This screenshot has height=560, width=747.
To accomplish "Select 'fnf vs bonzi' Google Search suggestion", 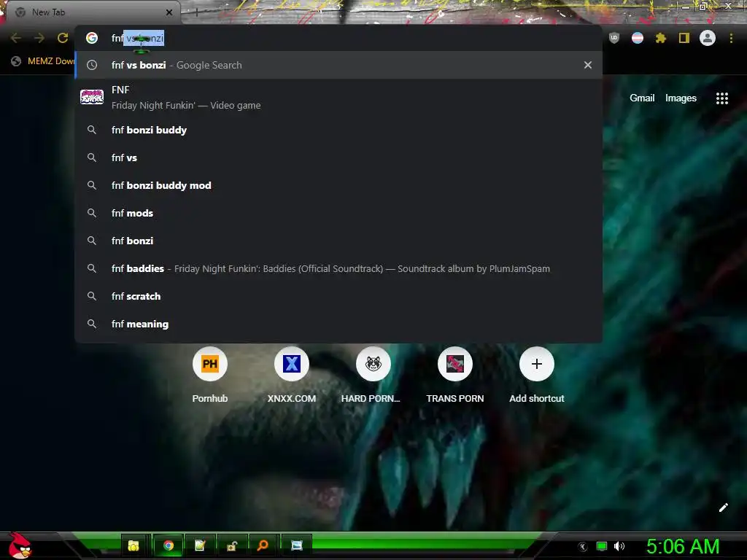I will pos(338,65).
